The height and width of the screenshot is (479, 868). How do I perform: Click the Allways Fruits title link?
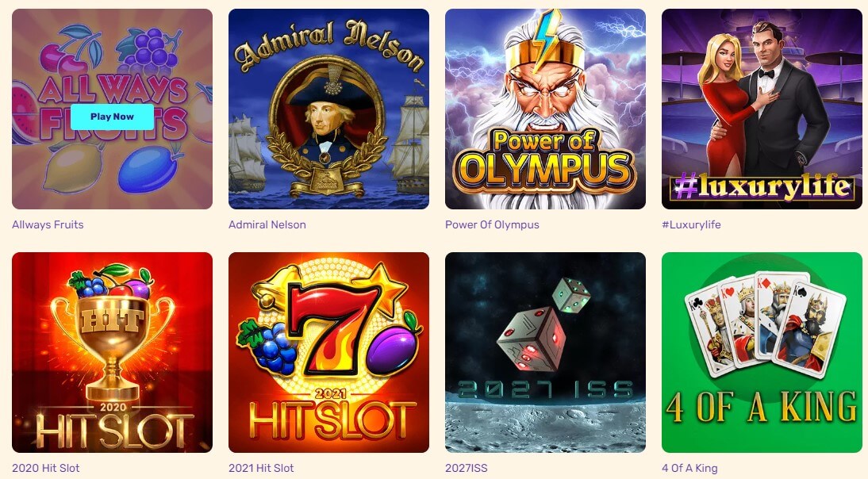48,224
